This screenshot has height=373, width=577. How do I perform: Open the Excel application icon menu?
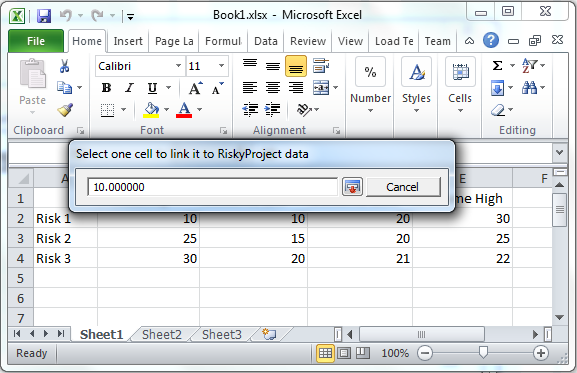pyautogui.click(x=17, y=16)
